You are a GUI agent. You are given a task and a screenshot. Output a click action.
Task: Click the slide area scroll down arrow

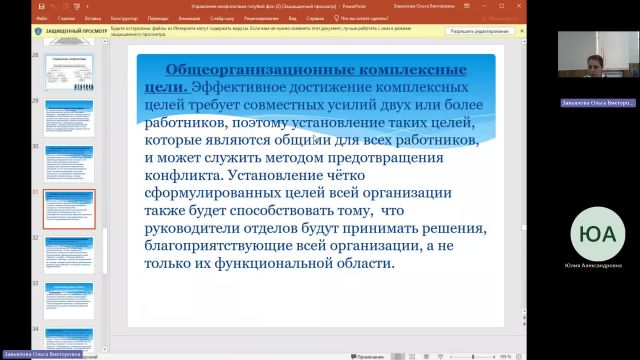pos(524,311)
